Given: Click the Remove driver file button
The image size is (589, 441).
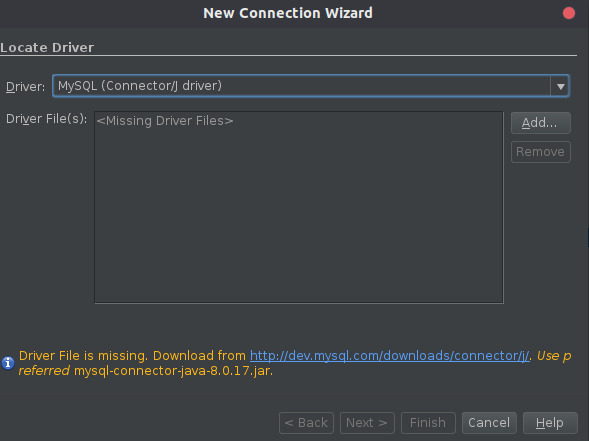Looking at the screenshot, I should pos(541,152).
